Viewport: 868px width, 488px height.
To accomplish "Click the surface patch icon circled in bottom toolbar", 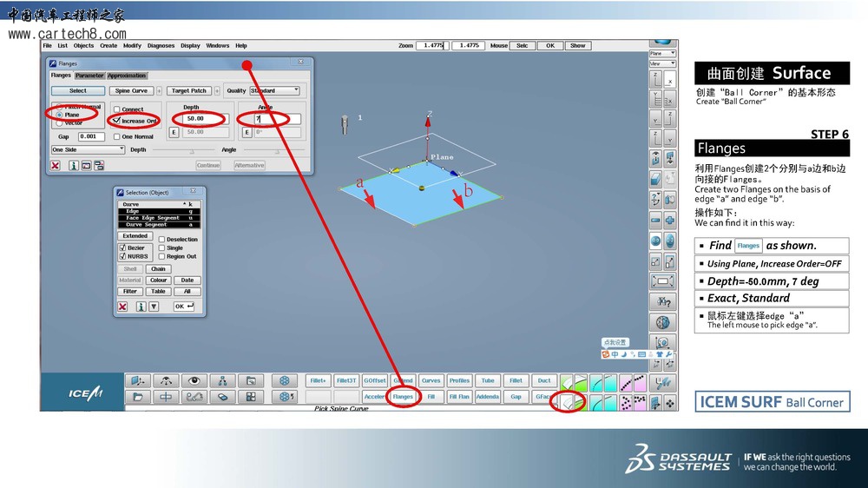I will pos(569,402).
